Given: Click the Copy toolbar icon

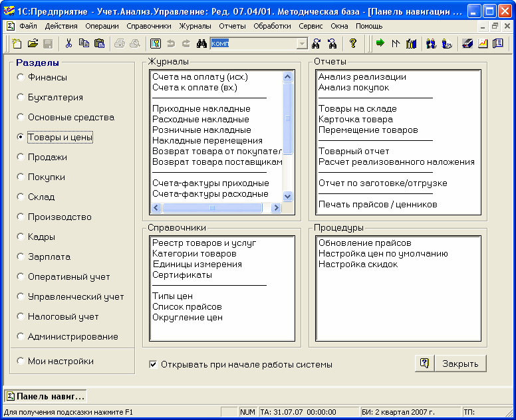Looking at the screenshot, I should click(x=84, y=43).
